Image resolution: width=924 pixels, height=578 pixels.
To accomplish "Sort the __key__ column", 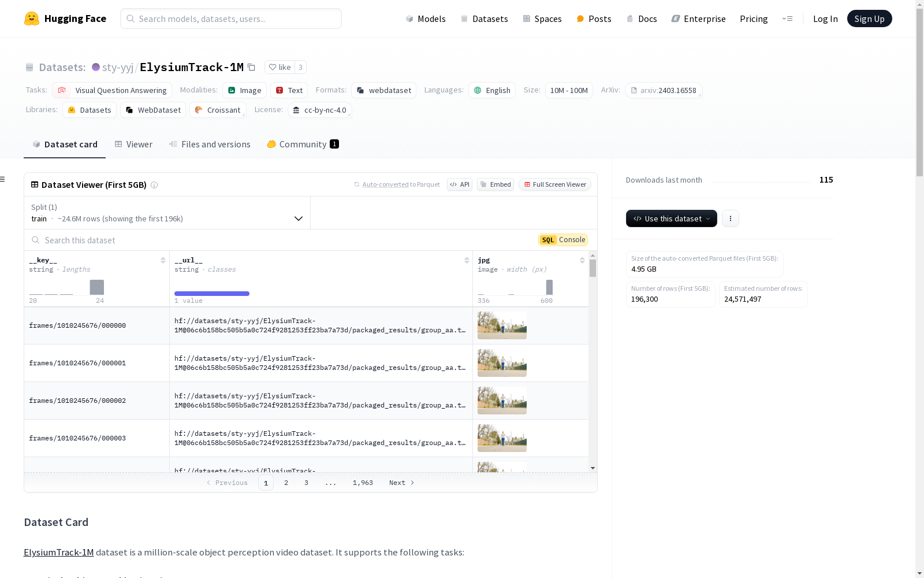I will click(163, 261).
